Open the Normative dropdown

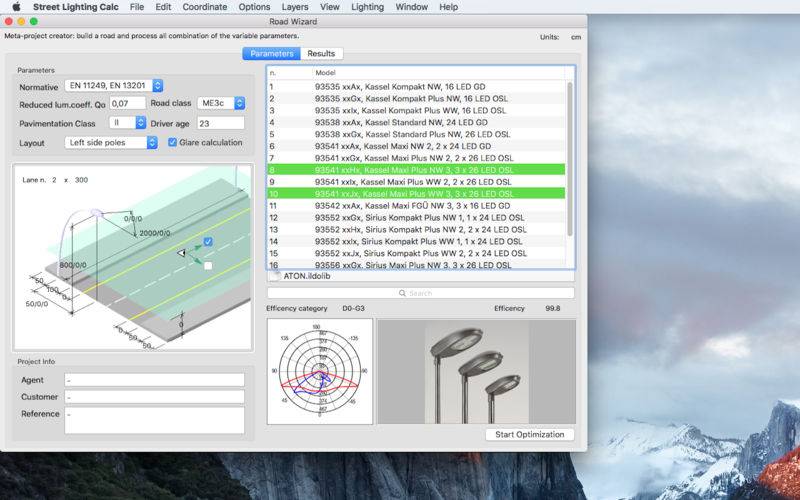[x=114, y=86]
